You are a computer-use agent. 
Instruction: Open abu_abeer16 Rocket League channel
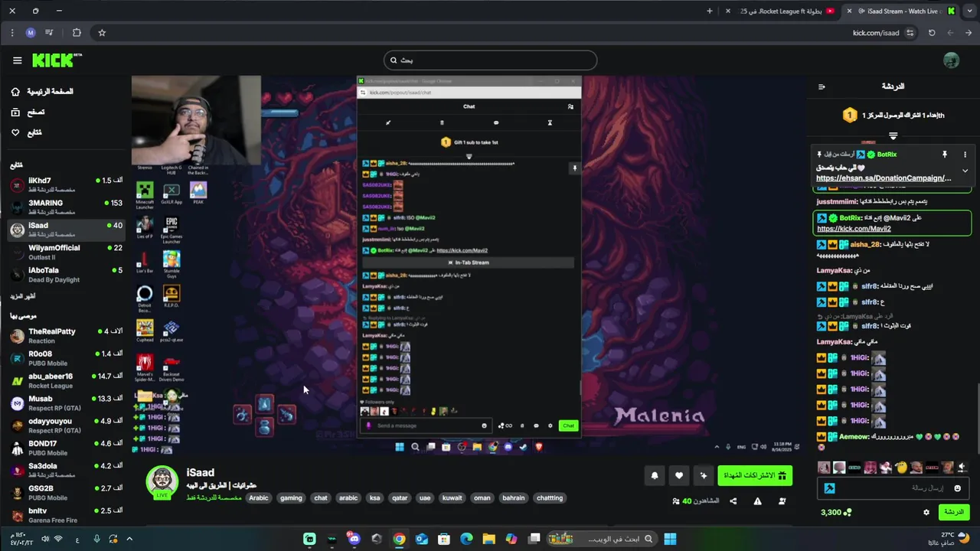click(66, 381)
